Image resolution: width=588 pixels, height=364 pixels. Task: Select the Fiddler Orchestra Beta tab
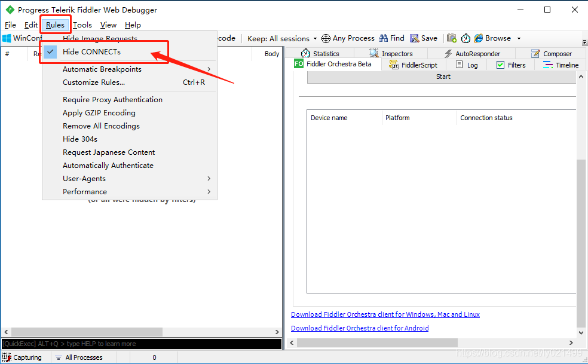point(333,64)
